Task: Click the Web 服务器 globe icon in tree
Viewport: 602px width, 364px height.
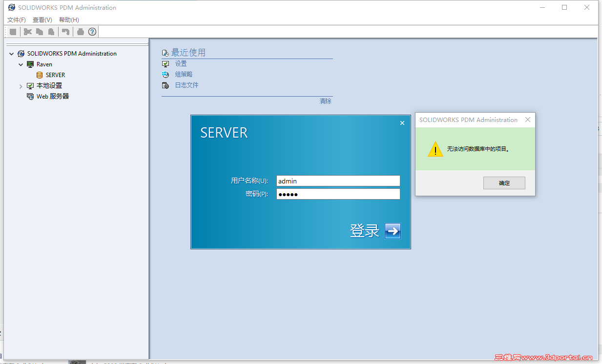Action: point(30,97)
